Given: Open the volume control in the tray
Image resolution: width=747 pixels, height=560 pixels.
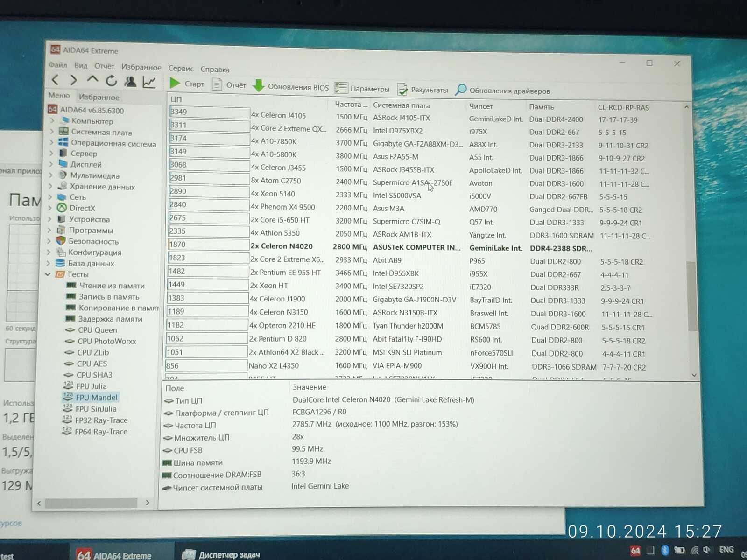Looking at the screenshot, I should pos(707,550).
